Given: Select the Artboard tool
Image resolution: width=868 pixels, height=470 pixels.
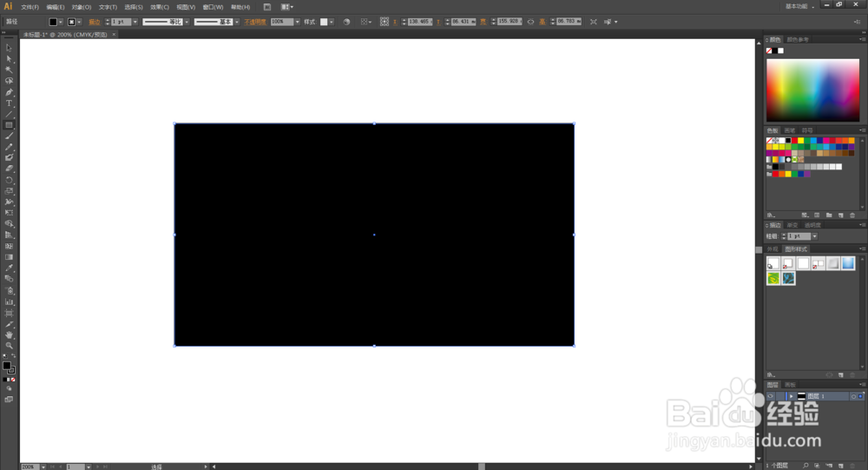Looking at the screenshot, I should [9, 313].
